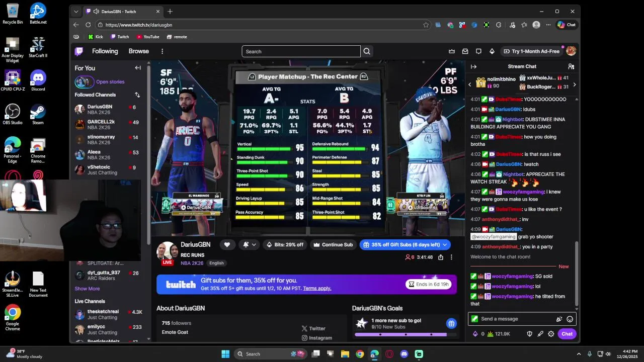Go back in browser history
The image size is (644, 362).
(76, 25)
